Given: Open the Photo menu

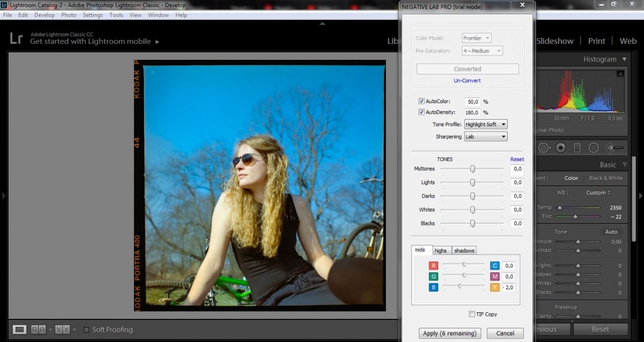Looking at the screenshot, I should pyautogui.click(x=69, y=15).
